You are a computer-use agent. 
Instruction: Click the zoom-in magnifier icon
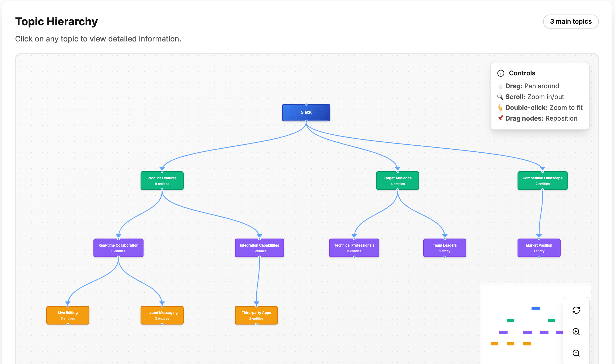click(576, 332)
